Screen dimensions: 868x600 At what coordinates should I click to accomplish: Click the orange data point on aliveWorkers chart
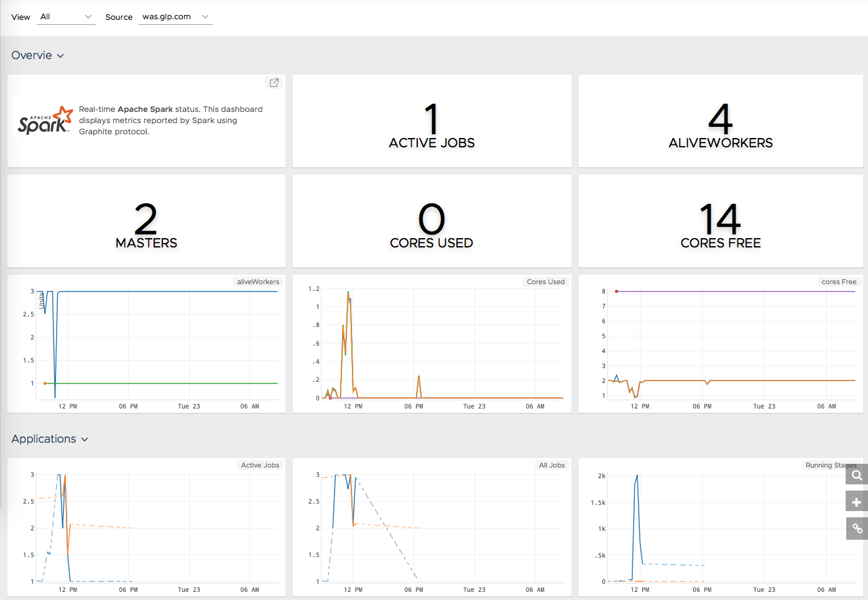click(45, 383)
